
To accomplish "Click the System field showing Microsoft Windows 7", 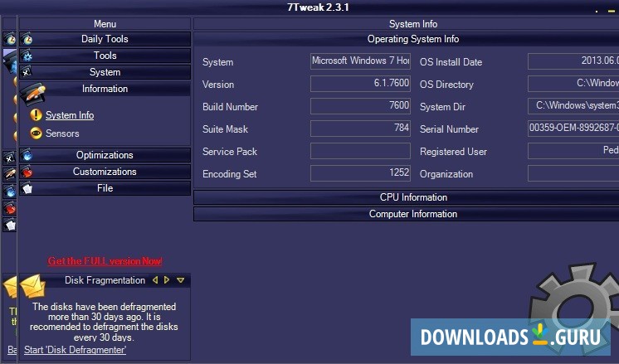I will click(x=360, y=61).
